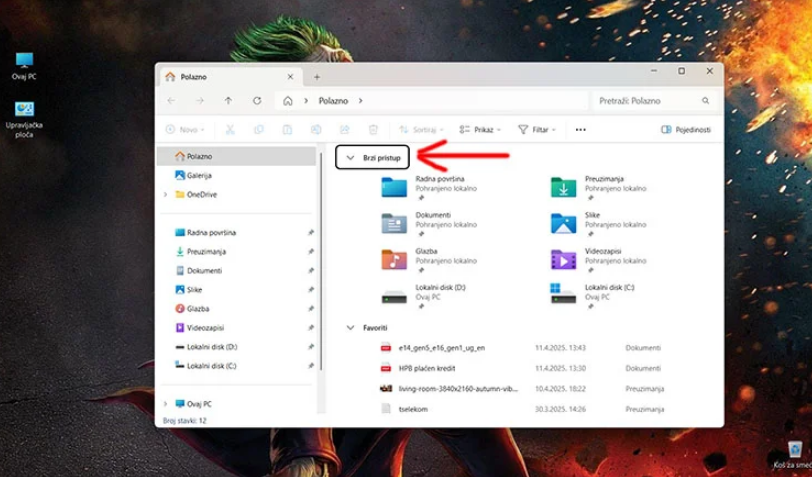Unpin Radna površina via sidebar pin icon
This screenshot has width=812, height=477.
coord(311,233)
